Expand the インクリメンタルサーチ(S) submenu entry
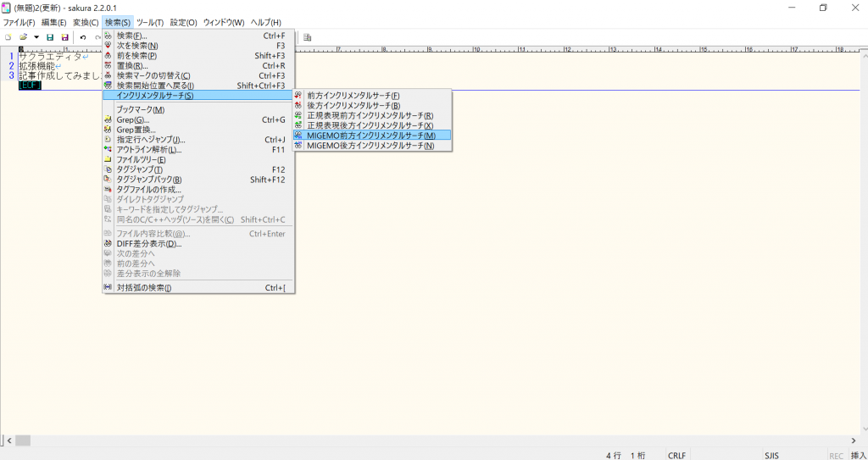868x460 pixels. (x=198, y=96)
